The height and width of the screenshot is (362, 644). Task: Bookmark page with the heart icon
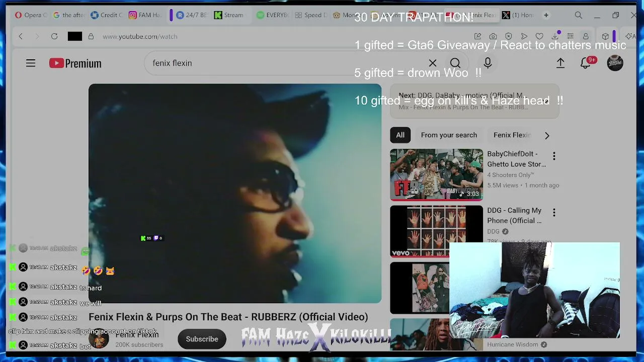(539, 36)
